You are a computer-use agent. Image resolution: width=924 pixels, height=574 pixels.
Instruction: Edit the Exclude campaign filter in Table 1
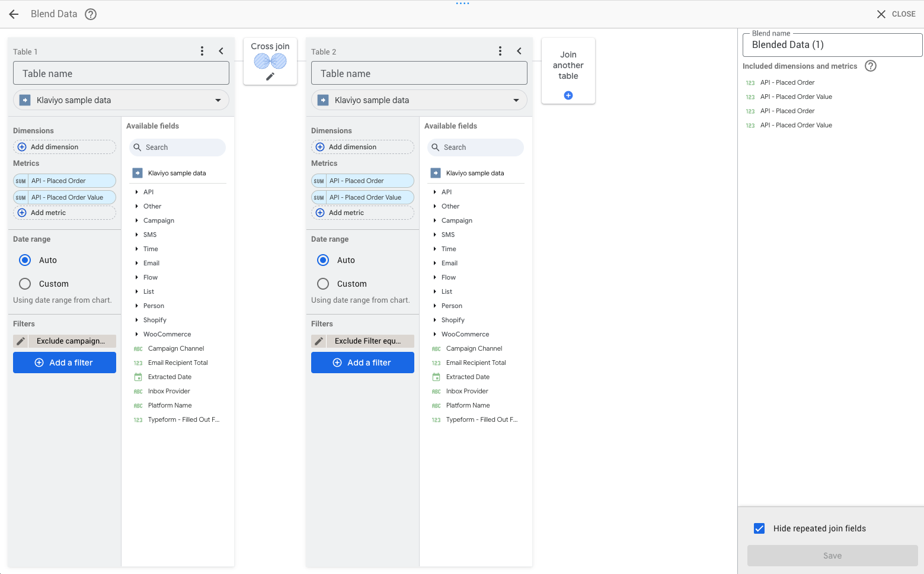point(21,341)
